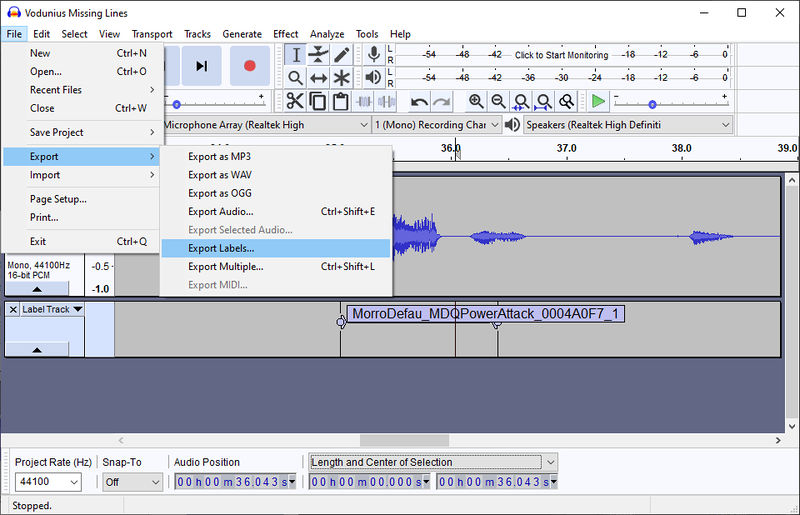Select the Selection (I-beam) tool
This screenshot has height=515, width=800.
click(295, 55)
